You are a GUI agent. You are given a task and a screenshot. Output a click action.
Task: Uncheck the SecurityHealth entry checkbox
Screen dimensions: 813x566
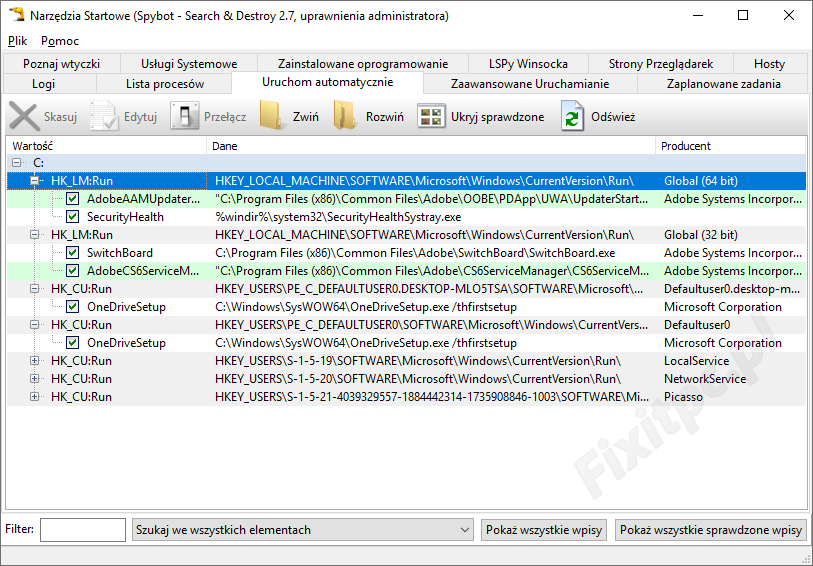coord(73,217)
